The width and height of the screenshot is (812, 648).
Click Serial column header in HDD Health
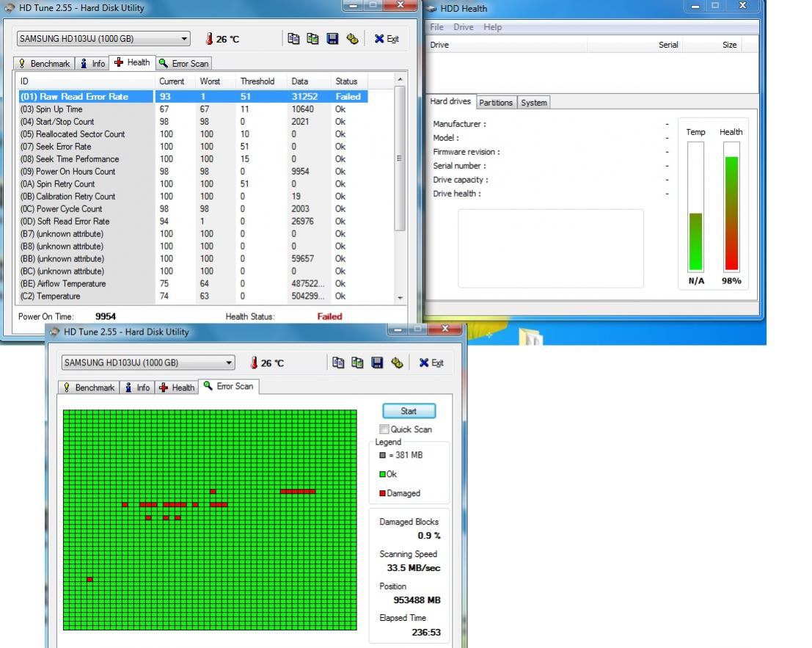click(x=635, y=45)
